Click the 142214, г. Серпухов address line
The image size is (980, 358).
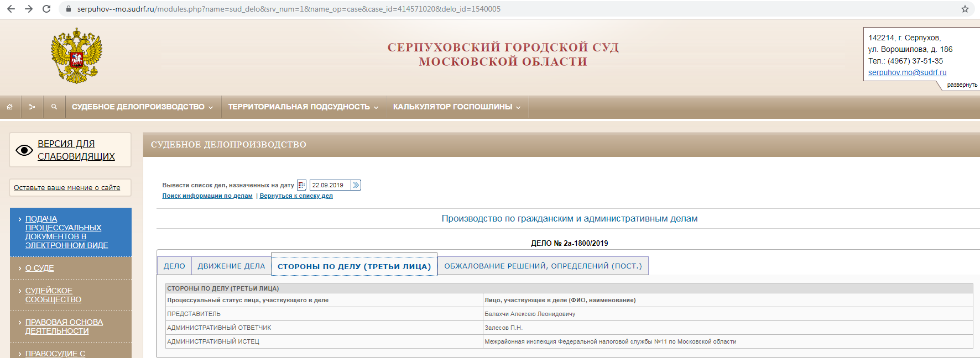pyautogui.click(x=904, y=38)
